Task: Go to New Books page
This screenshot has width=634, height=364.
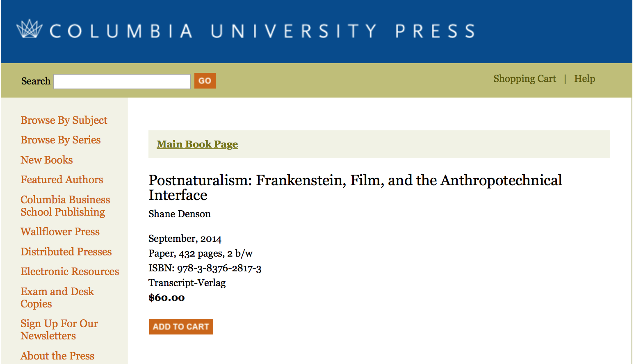Action: pyautogui.click(x=47, y=160)
